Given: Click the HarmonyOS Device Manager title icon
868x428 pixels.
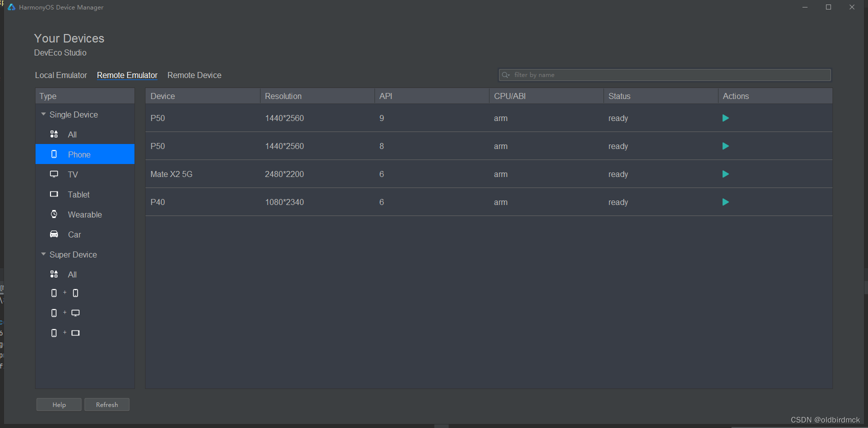Looking at the screenshot, I should (11, 7).
